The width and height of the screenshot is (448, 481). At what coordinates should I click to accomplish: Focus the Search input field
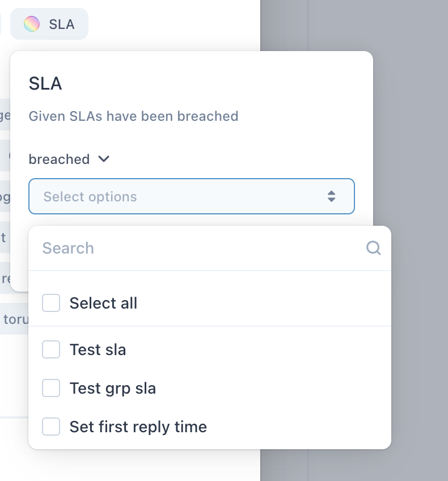pos(202,248)
